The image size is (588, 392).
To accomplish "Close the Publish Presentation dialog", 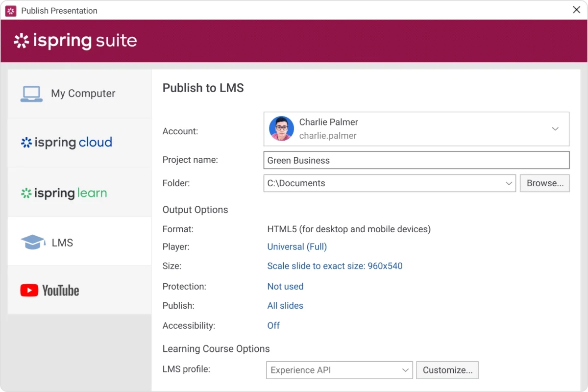I will pos(576,10).
